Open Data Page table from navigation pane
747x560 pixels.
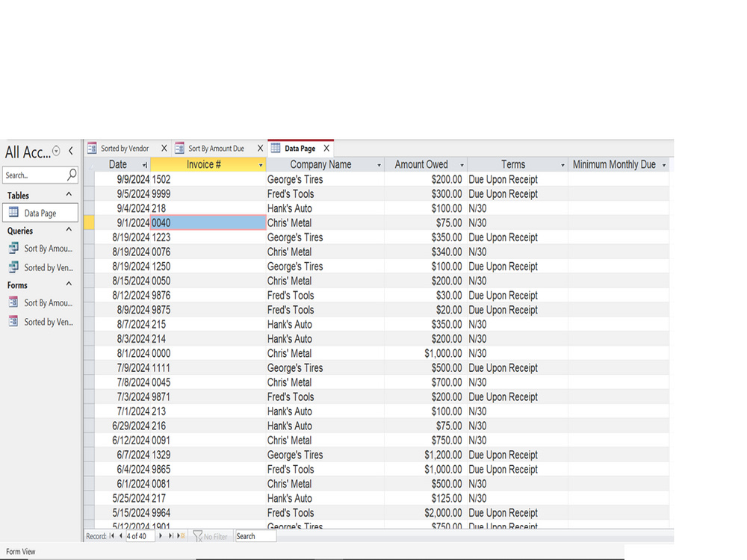40,213
